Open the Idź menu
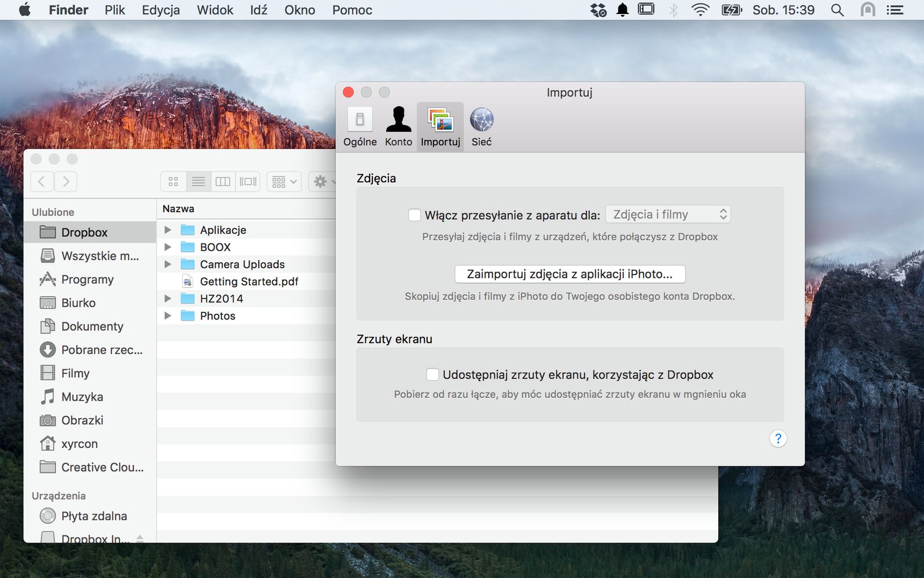 click(x=258, y=10)
